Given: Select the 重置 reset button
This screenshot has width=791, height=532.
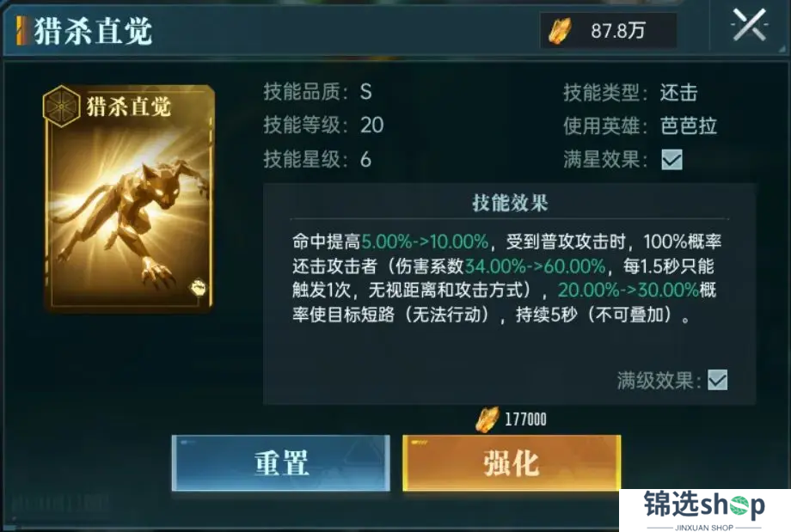Looking at the screenshot, I should tap(281, 463).
